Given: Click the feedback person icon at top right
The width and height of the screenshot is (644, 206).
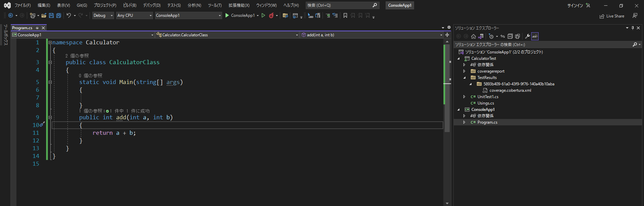Looking at the screenshot, I should point(635,16).
